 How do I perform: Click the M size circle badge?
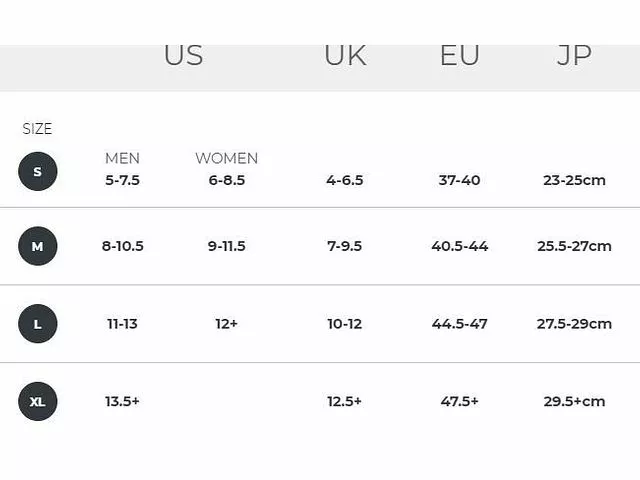(38, 246)
